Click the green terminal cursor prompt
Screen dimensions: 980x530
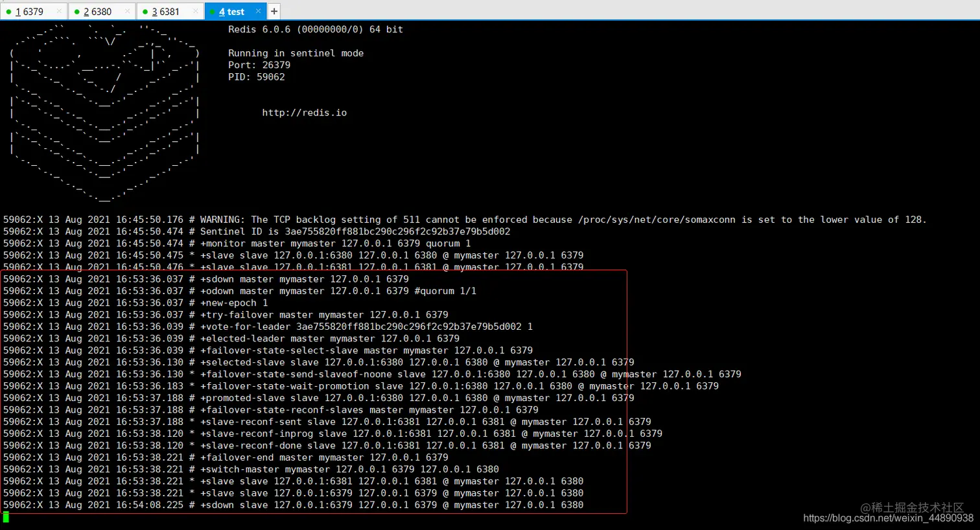click(6, 517)
